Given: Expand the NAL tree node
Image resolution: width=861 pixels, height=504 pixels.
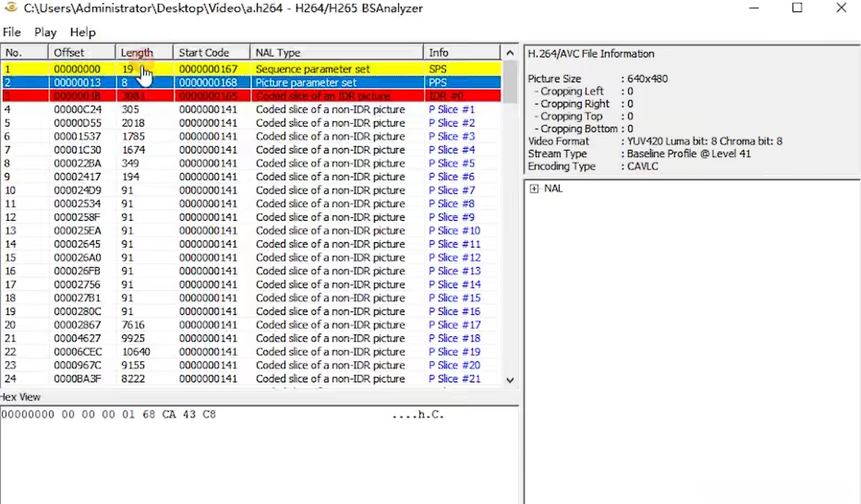Looking at the screenshot, I should [534, 189].
